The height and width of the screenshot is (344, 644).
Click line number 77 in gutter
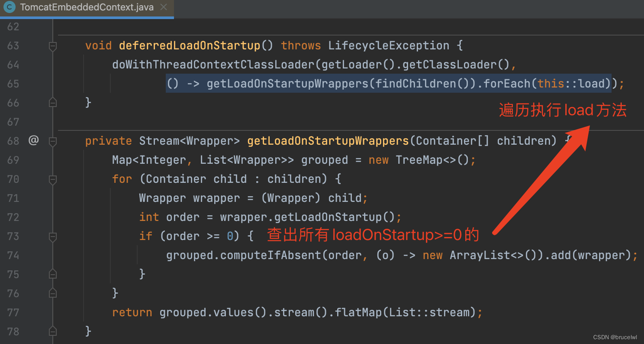tap(13, 312)
